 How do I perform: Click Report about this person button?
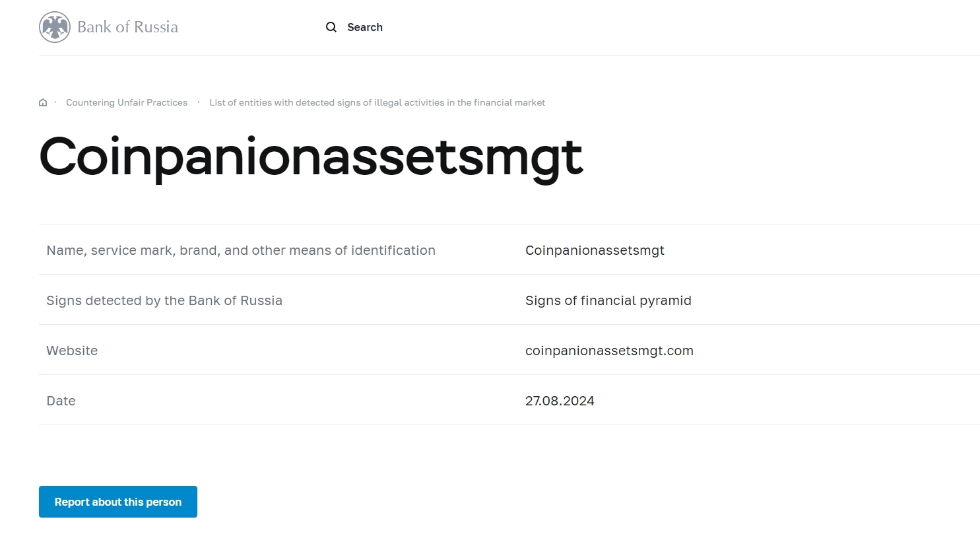[x=118, y=502]
